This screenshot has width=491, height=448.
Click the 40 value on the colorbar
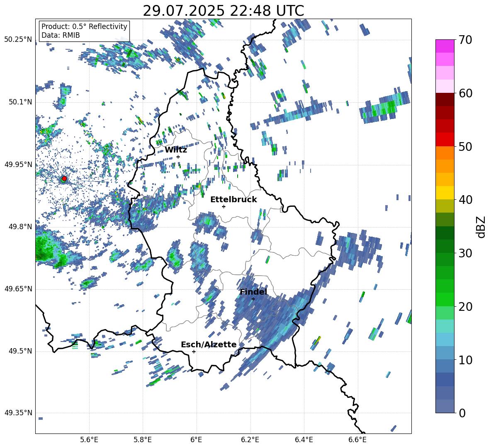[x=465, y=200]
